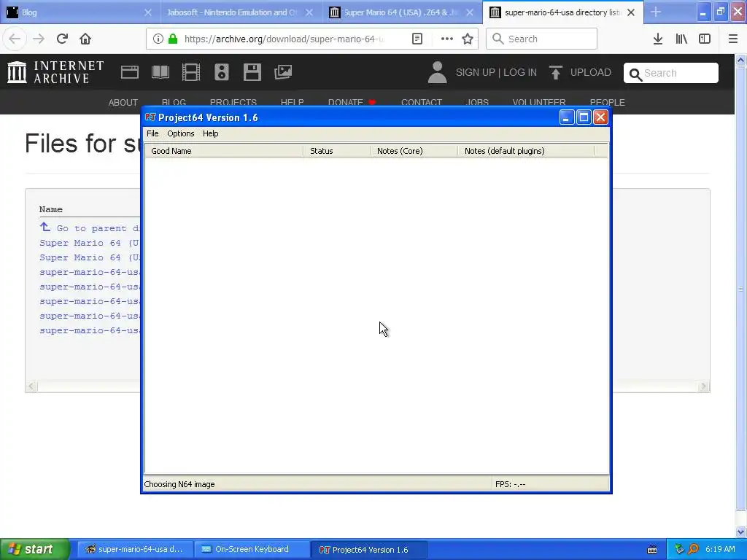This screenshot has height=560, width=747.
Task: Toggle reader view in the address bar
Action: coord(417,39)
